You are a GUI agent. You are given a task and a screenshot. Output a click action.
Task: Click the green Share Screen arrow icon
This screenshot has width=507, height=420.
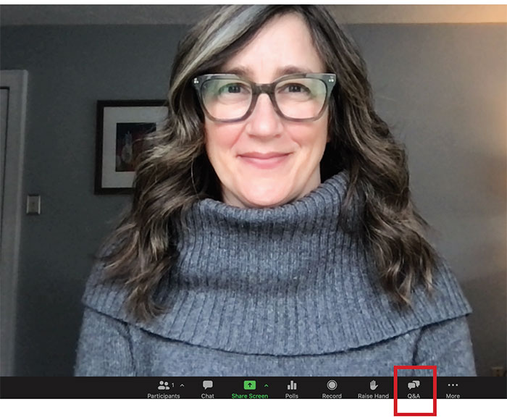250,385
